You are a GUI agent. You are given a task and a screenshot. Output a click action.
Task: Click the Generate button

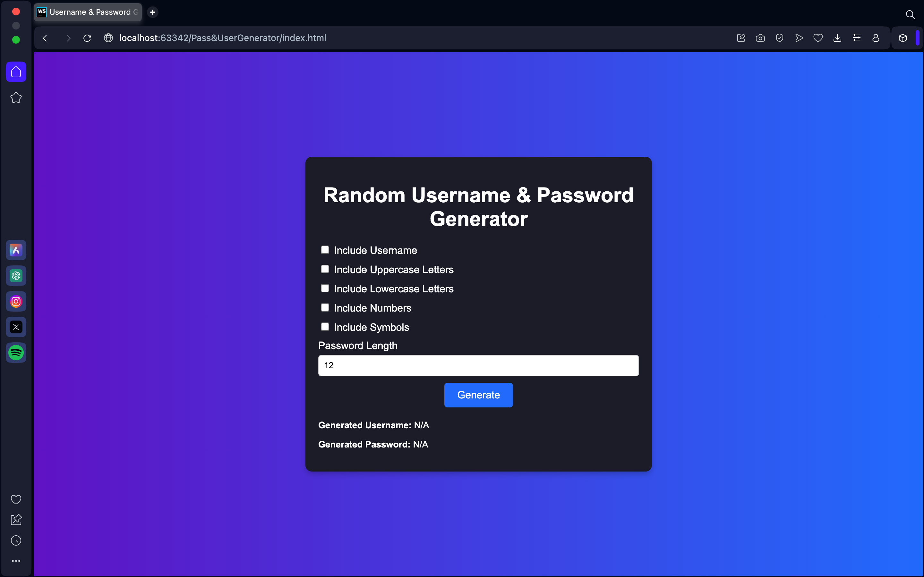[x=478, y=395]
